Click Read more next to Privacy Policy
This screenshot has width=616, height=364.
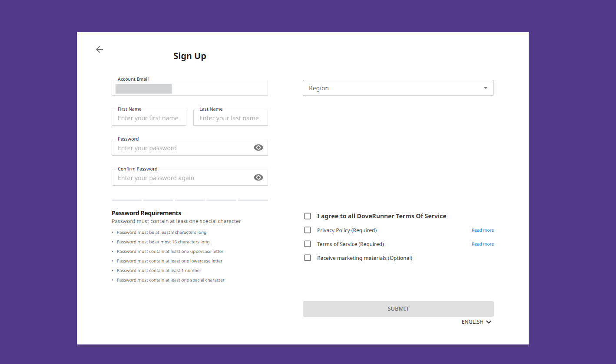tap(483, 230)
